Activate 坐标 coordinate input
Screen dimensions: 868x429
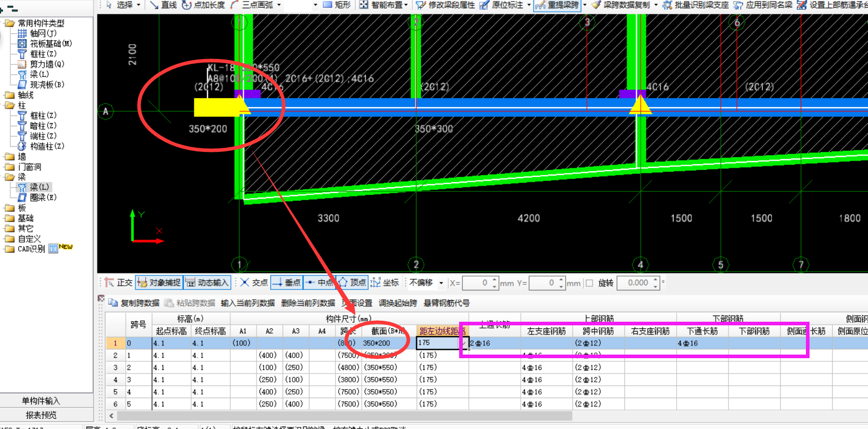(x=385, y=282)
